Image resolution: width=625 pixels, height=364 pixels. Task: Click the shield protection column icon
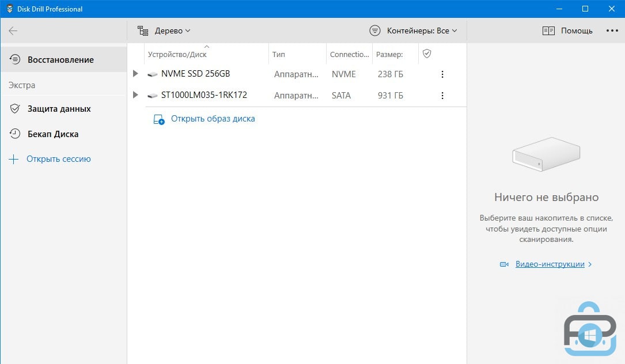pyautogui.click(x=427, y=54)
